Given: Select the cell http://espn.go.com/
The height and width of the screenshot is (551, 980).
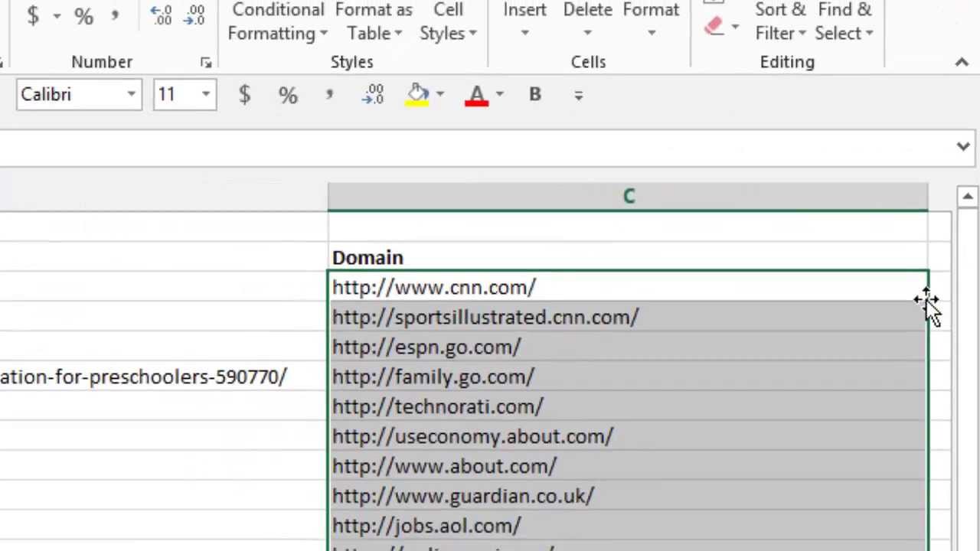Looking at the screenshot, I should point(628,347).
